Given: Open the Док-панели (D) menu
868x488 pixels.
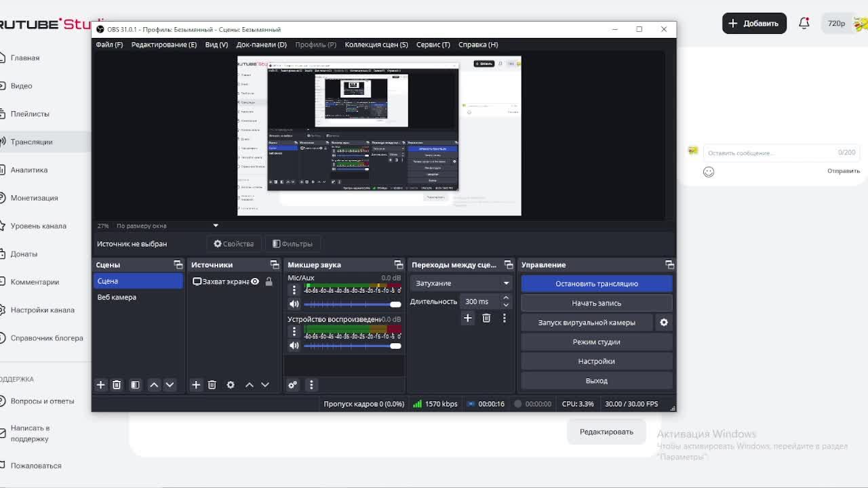Looking at the screenshot, I should (261, 45).
